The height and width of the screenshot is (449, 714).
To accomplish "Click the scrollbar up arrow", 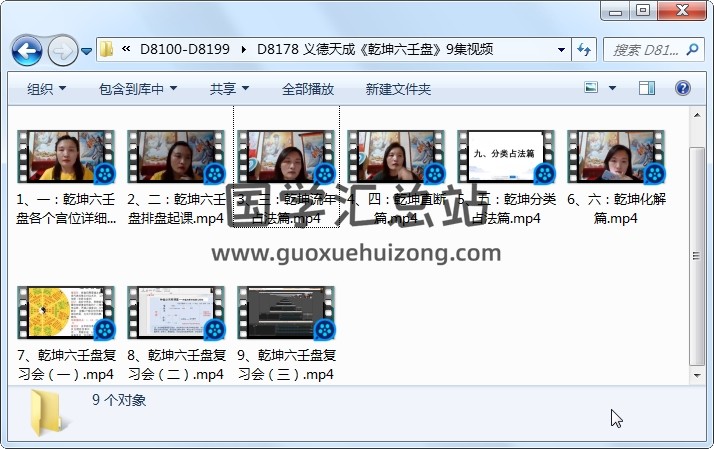I will (697, 115).
